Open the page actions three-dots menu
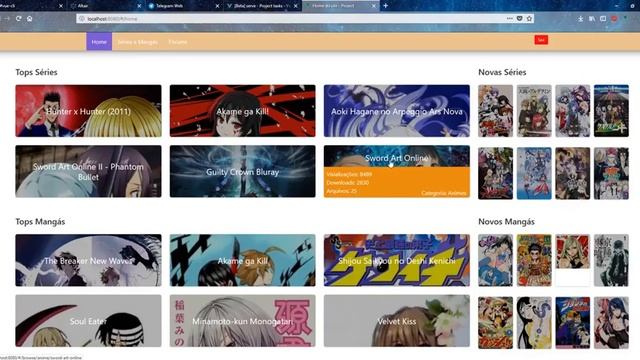The height and width of the screenshot is (360, 640). point(509,18)
